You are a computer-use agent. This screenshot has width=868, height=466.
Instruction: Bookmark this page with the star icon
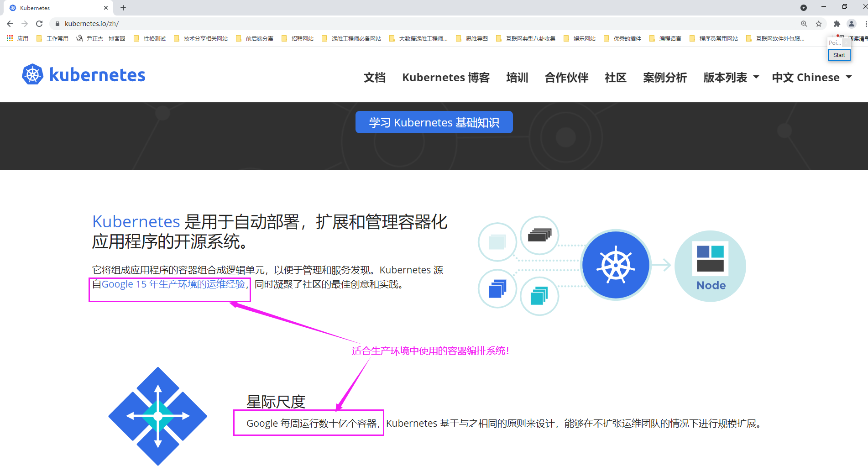click(819, 24)
